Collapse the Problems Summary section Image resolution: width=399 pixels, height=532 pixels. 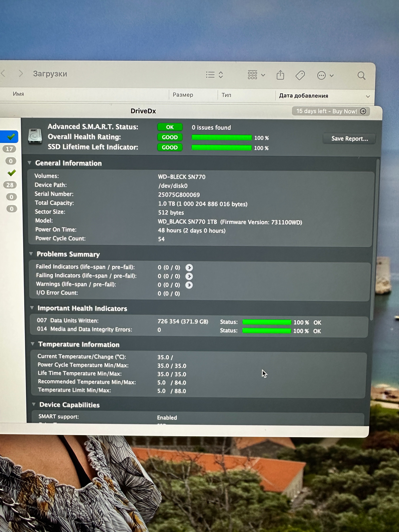click(x=31, y=254)
